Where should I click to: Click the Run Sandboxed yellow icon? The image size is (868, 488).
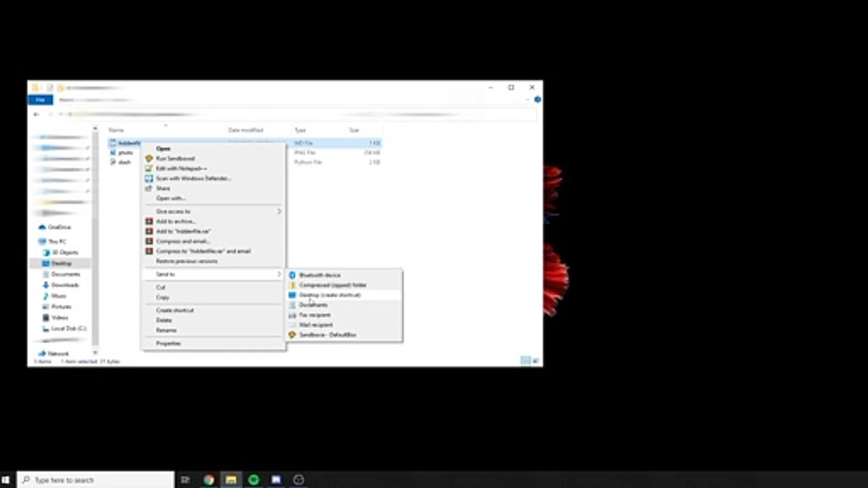(150, 159)
